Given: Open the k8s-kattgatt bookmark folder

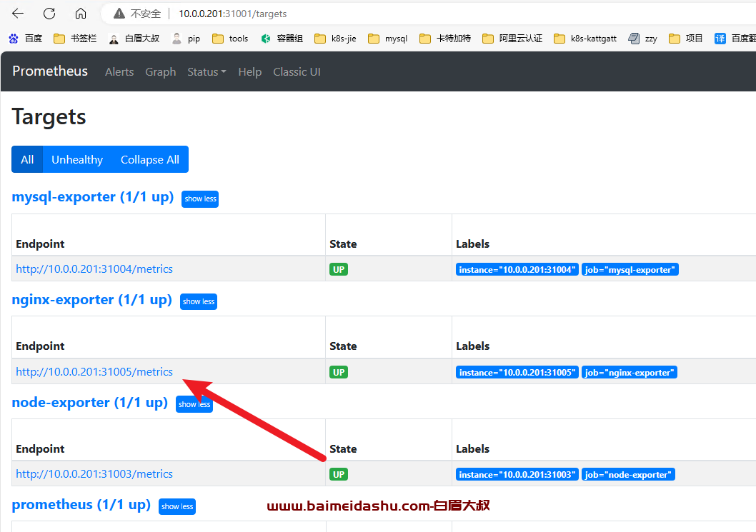Looking at the screenshot, I should click(585, 39).
